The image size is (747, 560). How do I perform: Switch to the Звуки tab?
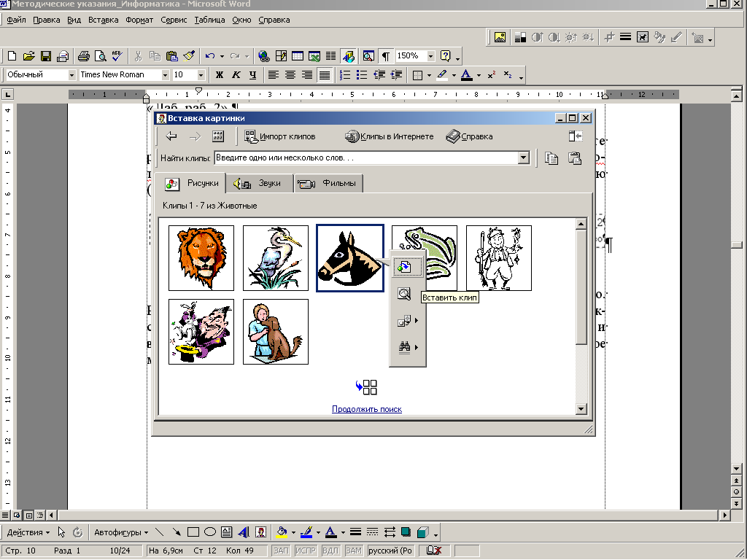pyautogui.click(x=260, y=183)
